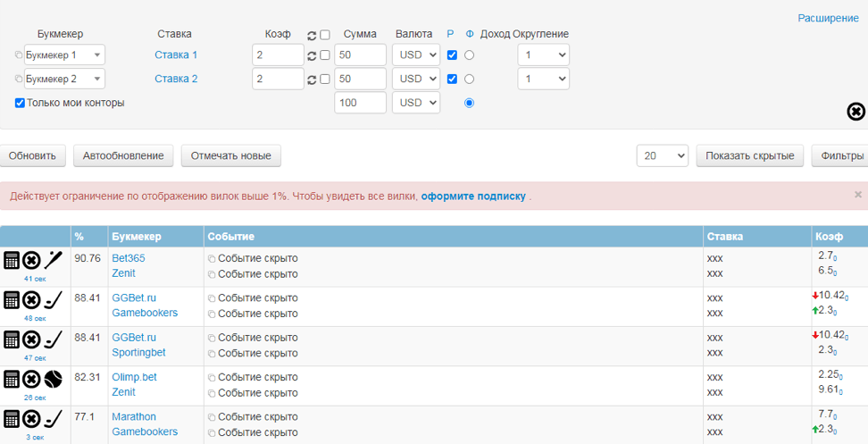Hide the GGBet.ru/Sportingbet surebet row

point(31,339)
